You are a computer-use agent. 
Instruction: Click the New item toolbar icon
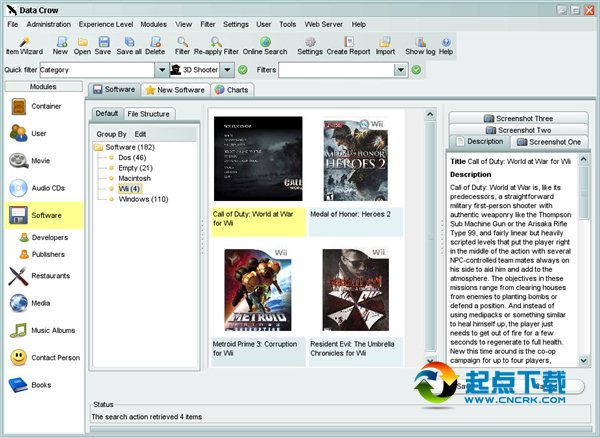pyautogui.click(x=60, y=46)
